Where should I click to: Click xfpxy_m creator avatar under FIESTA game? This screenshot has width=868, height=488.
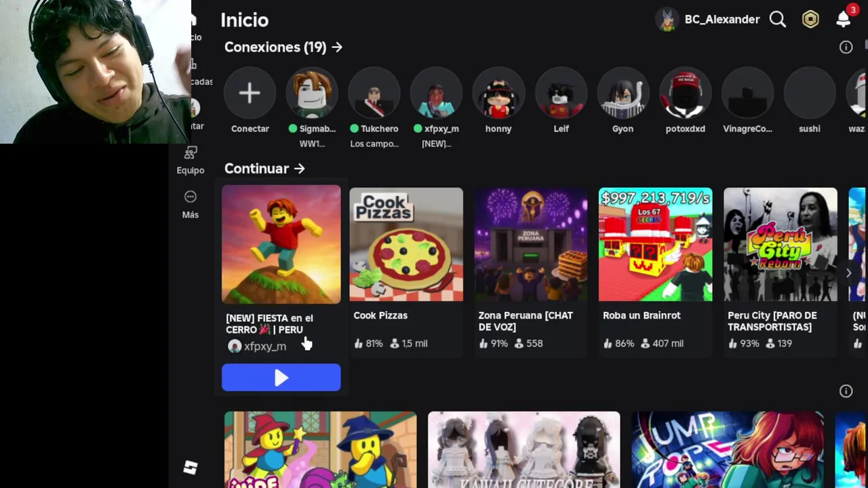(235, 346)
